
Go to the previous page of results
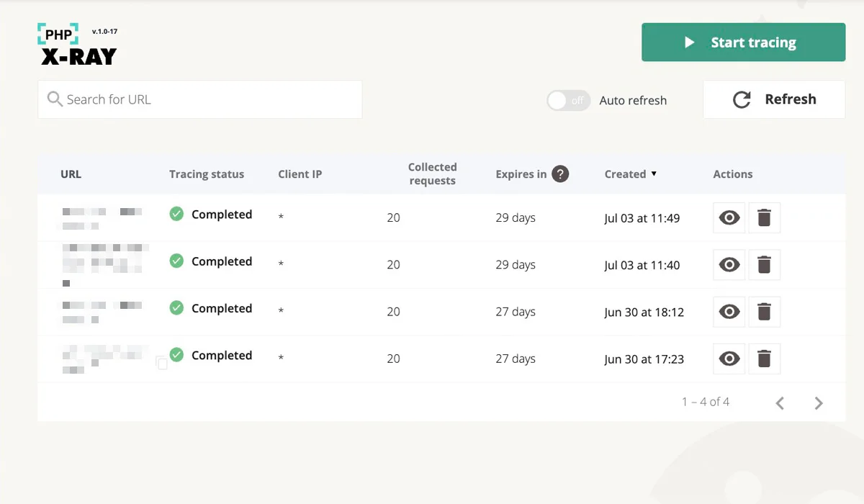[780, 403]
